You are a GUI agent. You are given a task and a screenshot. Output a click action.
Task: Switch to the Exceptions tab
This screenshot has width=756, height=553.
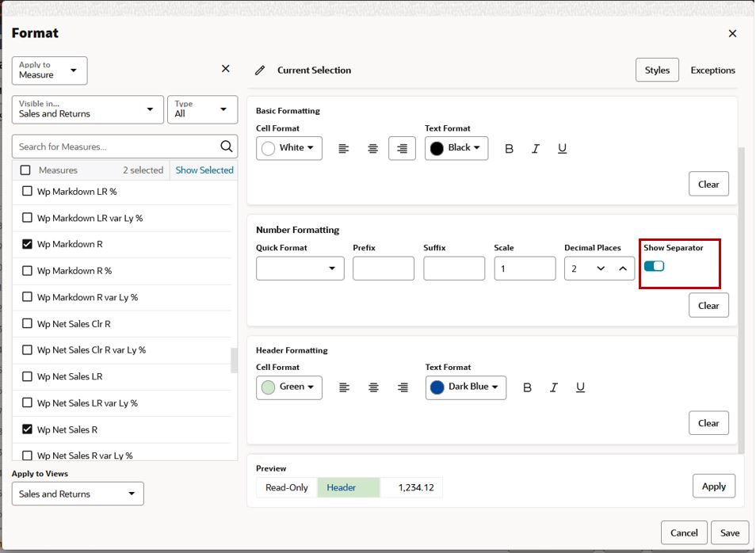712,70
